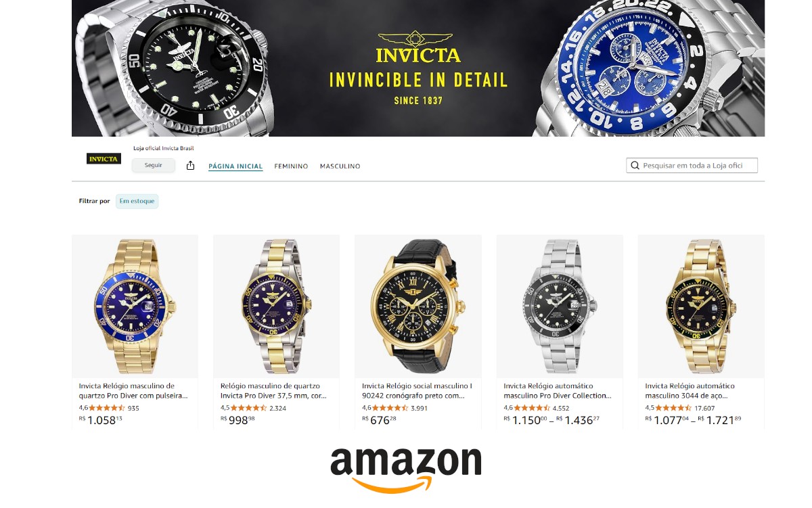This screenshot has width=812, height=508.
Task: Open the black leather chronograph watch image
Action: 418,306
